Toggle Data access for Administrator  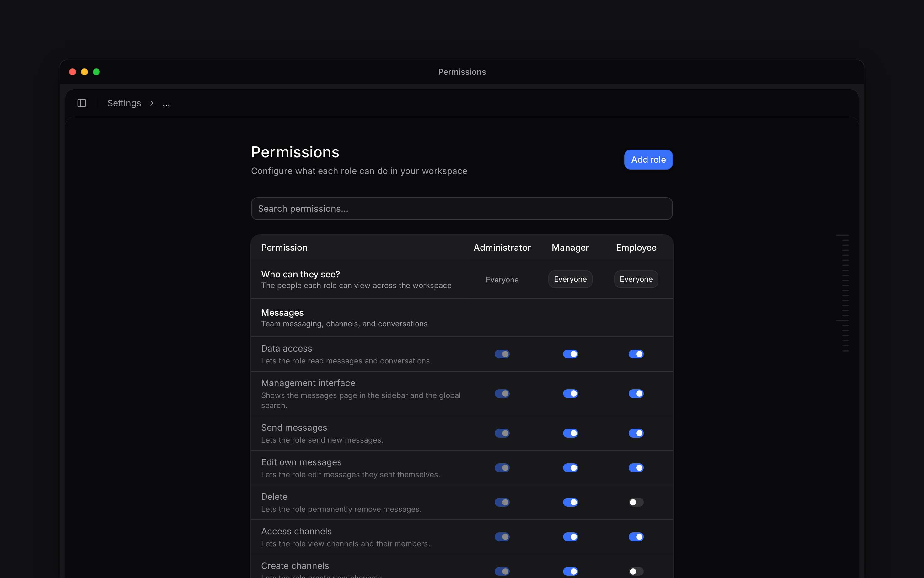(502, 354)
